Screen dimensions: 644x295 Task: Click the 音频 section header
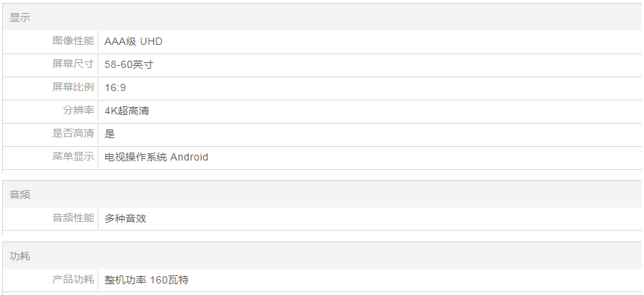pos(20,194)
